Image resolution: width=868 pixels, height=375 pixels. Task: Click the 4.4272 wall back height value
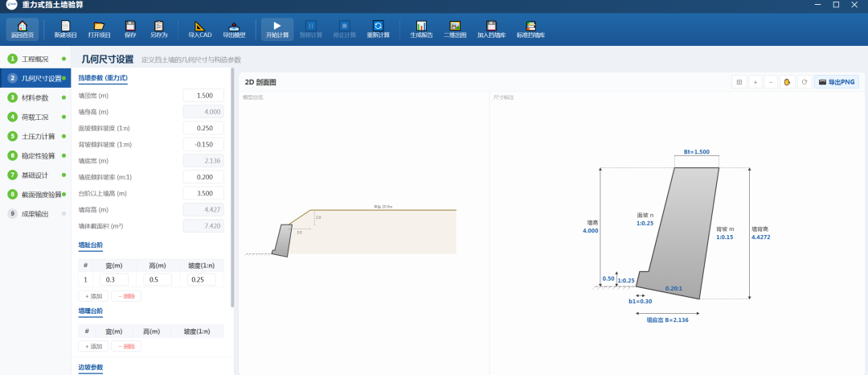[x=760, y=237]
